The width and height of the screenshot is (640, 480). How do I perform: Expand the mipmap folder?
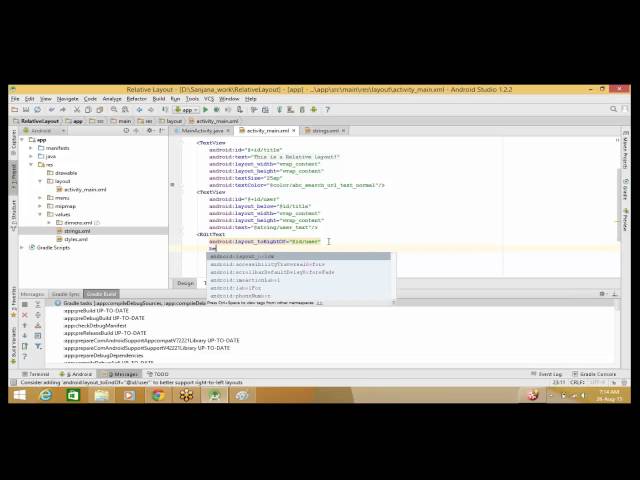[x=40, y=206]
